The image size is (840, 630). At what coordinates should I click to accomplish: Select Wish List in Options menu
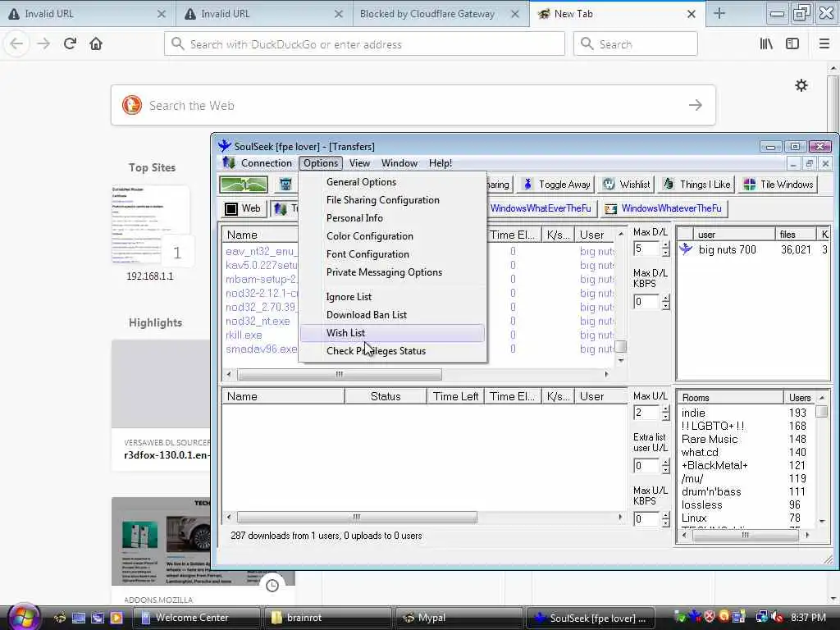click(392, 333)
